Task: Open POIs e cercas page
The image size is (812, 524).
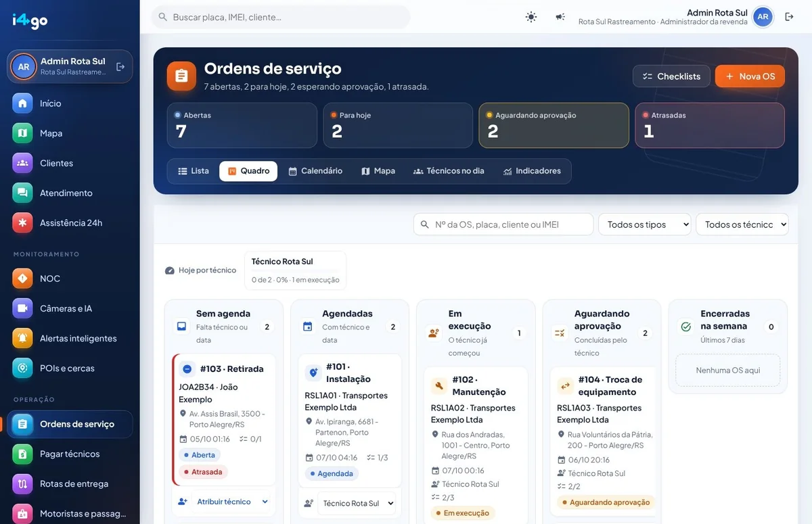Action: pyautogui.click(x=70, y=368)
